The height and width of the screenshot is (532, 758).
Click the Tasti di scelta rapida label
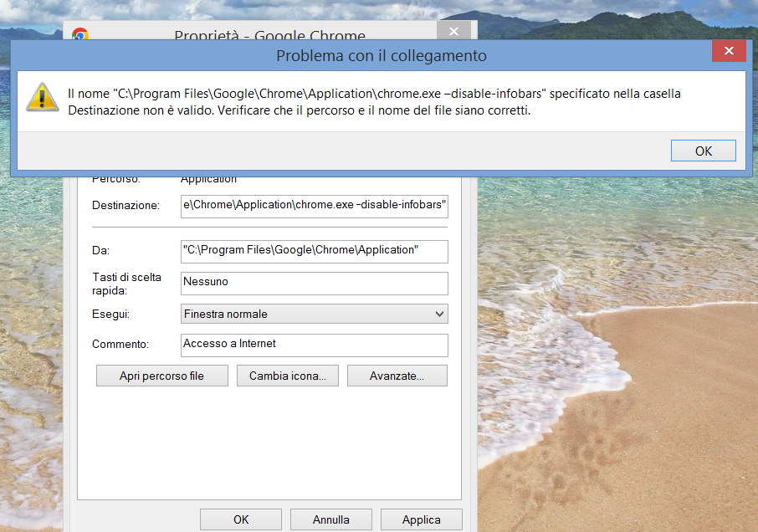coord(126,284)
